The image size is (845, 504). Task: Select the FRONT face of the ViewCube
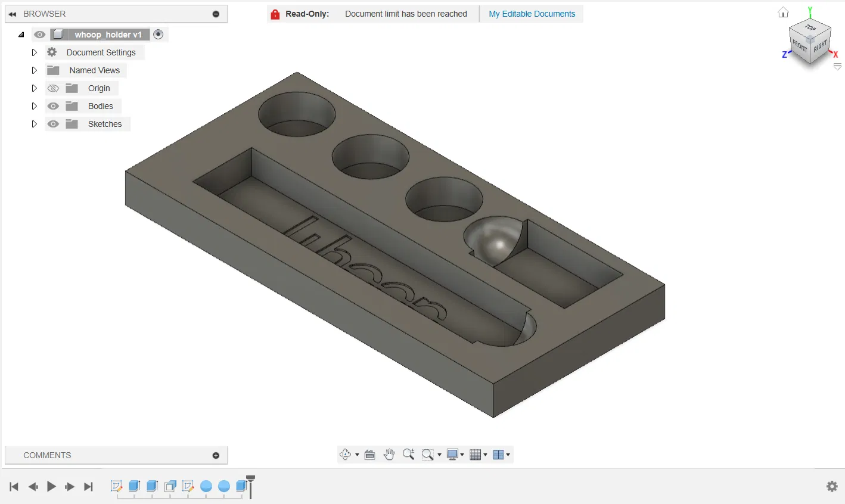tap(799, 46)
